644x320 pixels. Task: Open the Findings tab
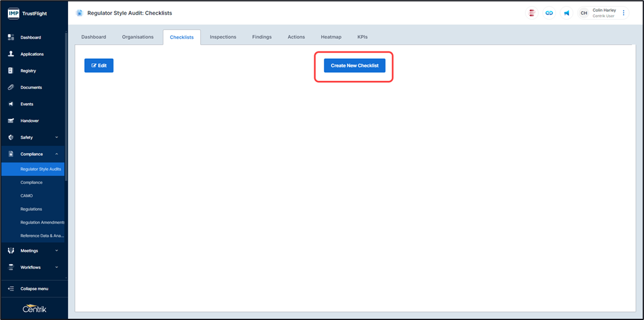[262, 37]
